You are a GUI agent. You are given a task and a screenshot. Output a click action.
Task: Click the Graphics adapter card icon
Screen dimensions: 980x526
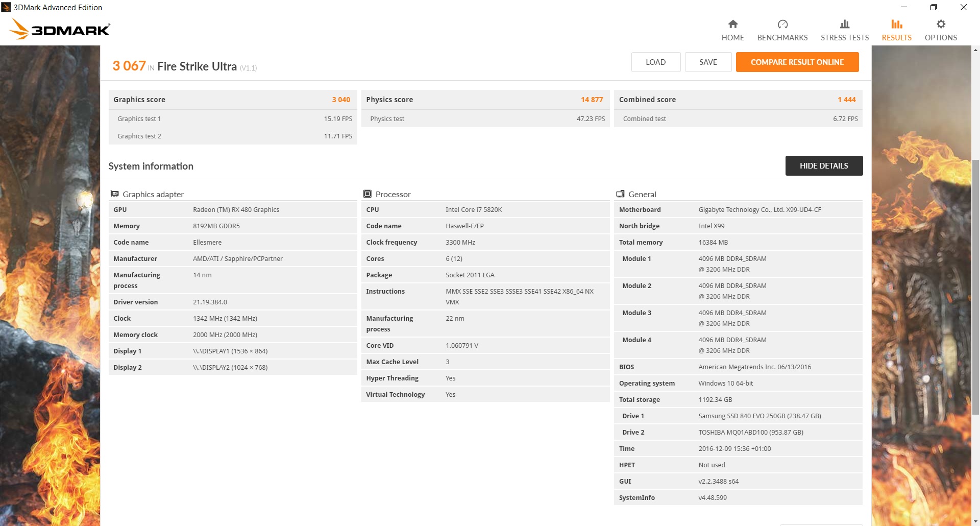coord(115,194)
